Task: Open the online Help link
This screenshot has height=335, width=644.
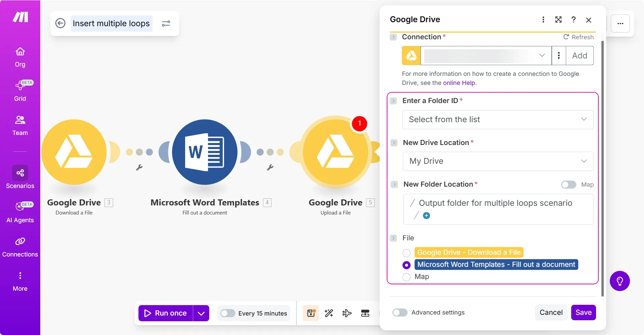Action: click(459, 83)
